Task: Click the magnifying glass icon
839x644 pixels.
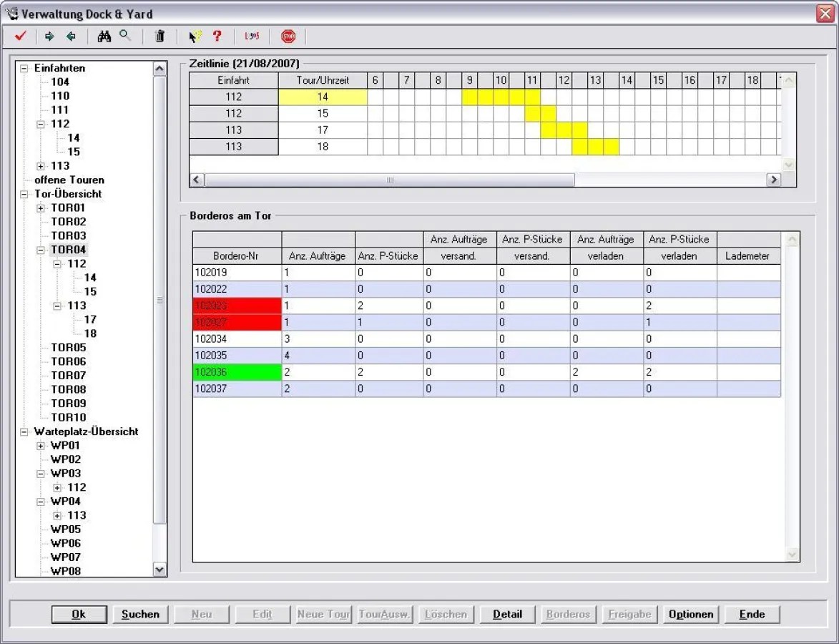Action: (125, 36)
